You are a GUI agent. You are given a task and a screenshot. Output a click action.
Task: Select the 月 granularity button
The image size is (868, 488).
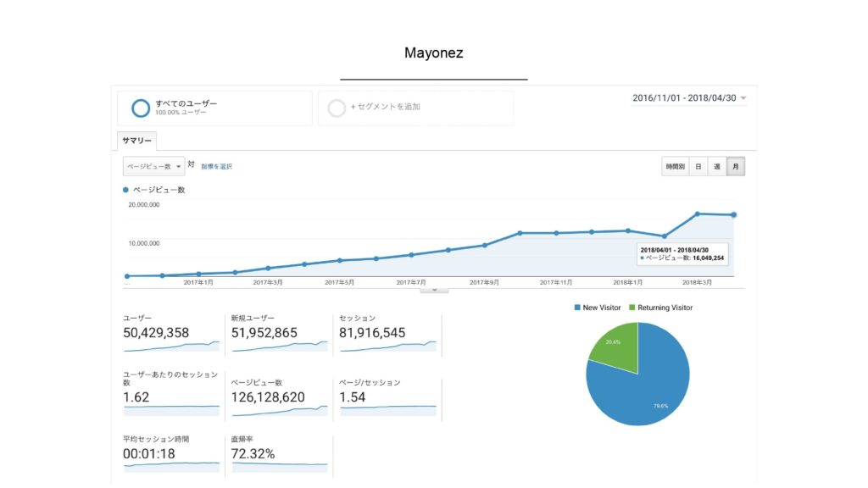point(735,167)
